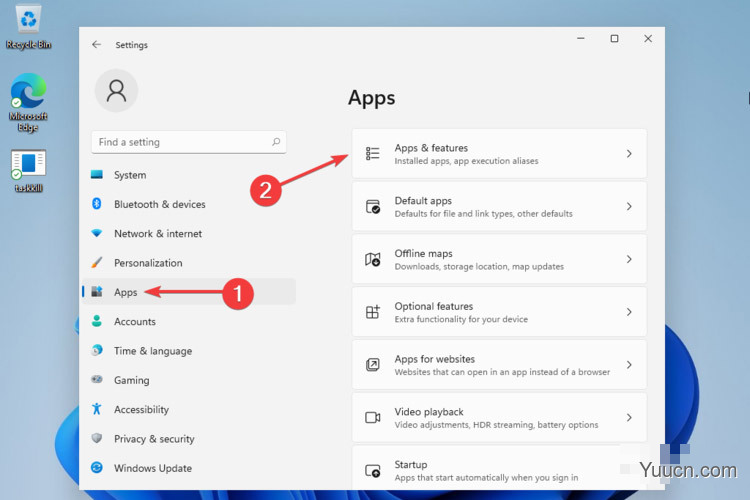
Task: Click the back arrow in Settings
Action: (x=97, y=44)
